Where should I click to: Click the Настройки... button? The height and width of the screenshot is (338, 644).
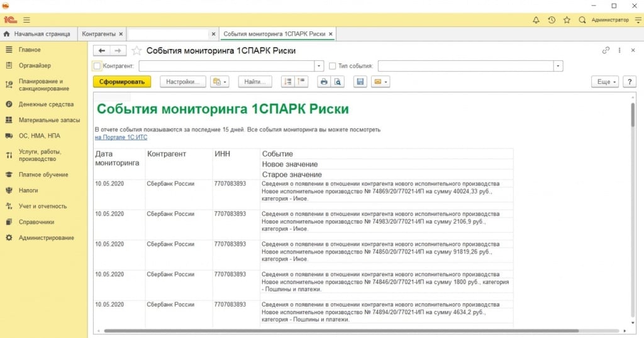click(183, 82)
